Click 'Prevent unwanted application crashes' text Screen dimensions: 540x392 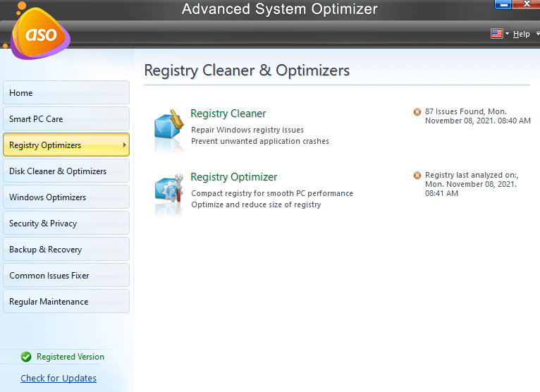tap(260, 141)
